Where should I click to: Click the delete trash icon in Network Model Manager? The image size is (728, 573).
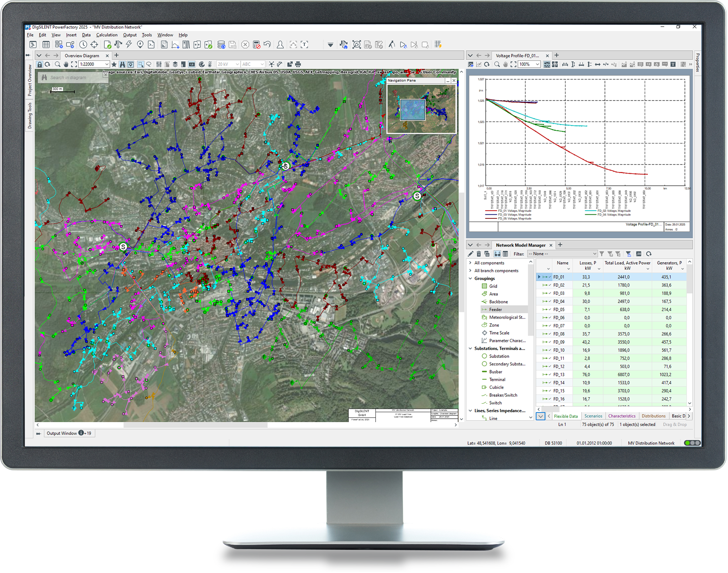[x=479, y=254]
